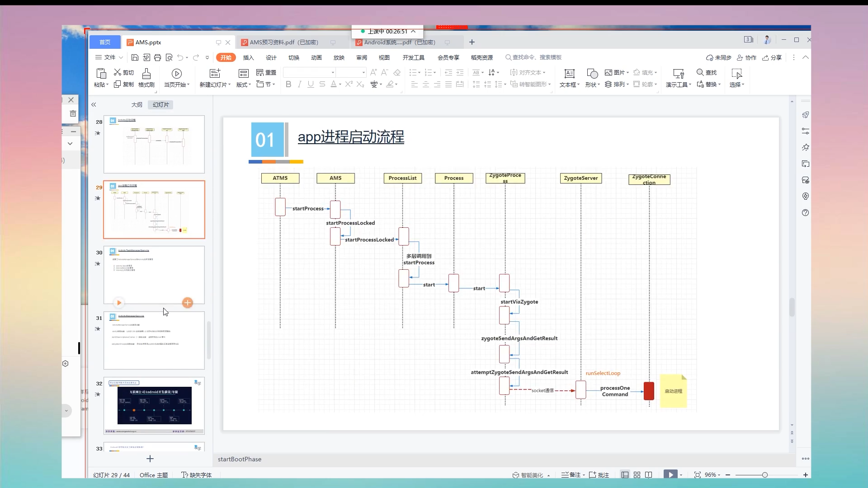
Task: Click the Smart Beautify (智能美化) button
Action: click(528, 475)
